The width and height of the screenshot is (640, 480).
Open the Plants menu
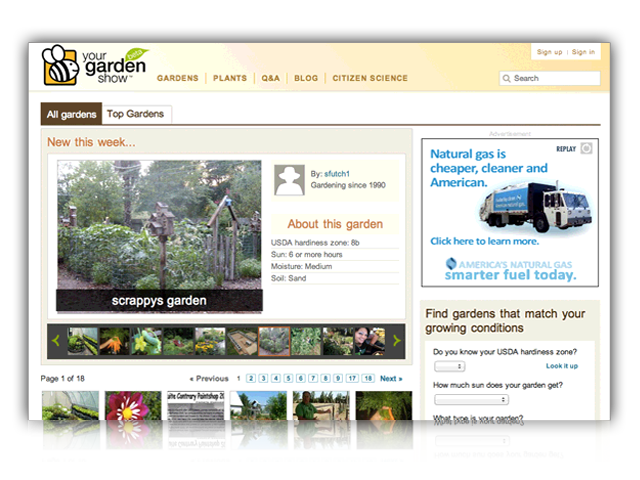(x=230, y=78)
